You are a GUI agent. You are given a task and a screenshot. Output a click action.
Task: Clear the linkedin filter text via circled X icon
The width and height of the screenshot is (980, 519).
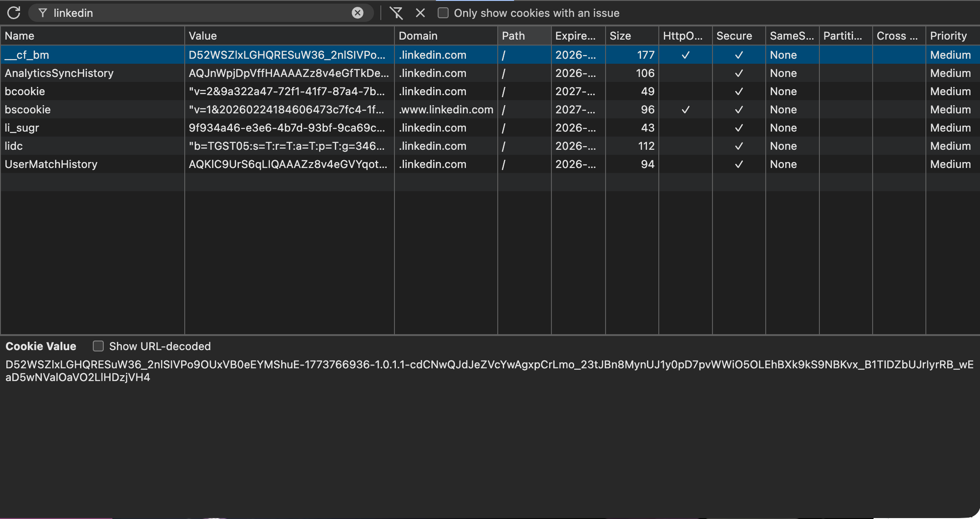(359, 13)
